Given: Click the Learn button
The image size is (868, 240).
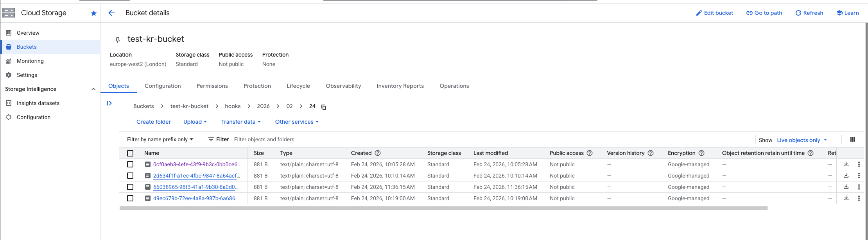Looking at the screenshot, I should pos(848,13).
